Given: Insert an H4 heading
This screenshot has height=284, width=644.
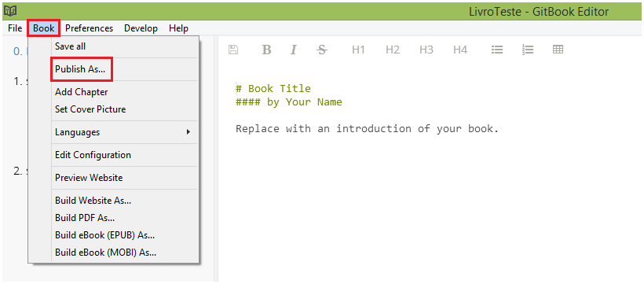Looking at the screenshot, I should point(460,50).
